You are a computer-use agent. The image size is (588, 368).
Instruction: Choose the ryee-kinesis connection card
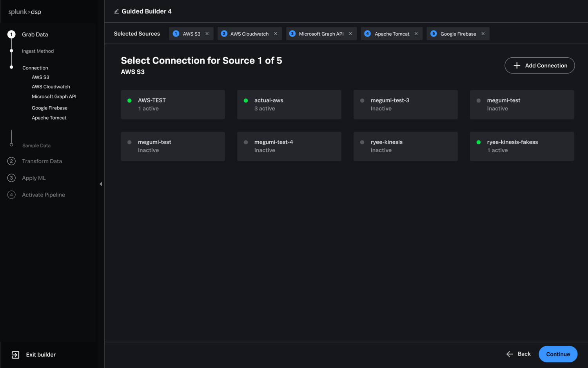[x=406, y=146]
